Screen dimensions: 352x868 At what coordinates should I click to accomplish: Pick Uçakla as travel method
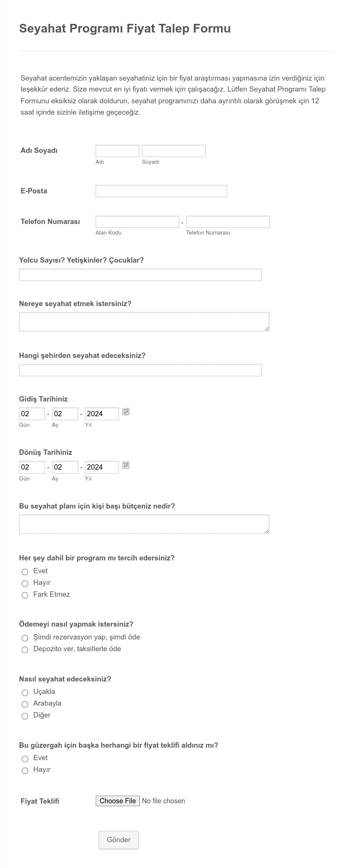[25, 692]
